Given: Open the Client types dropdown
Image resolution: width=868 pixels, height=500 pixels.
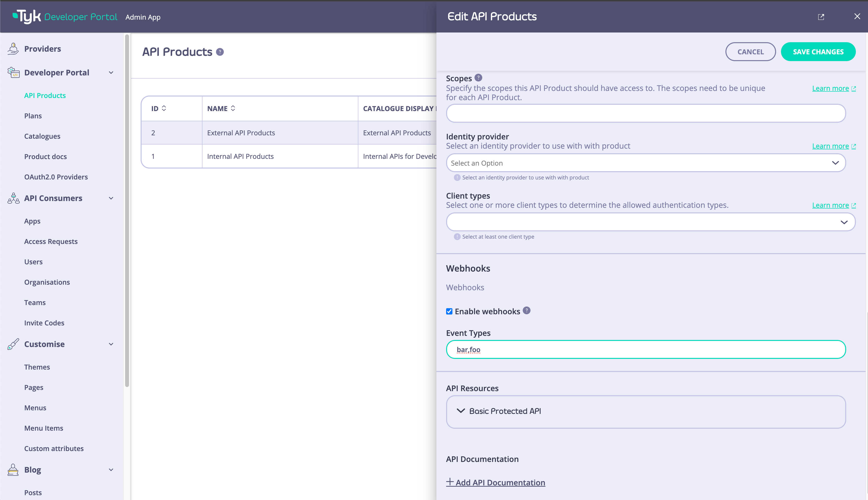Looking at the screenshot, I should tap(651, 222).
